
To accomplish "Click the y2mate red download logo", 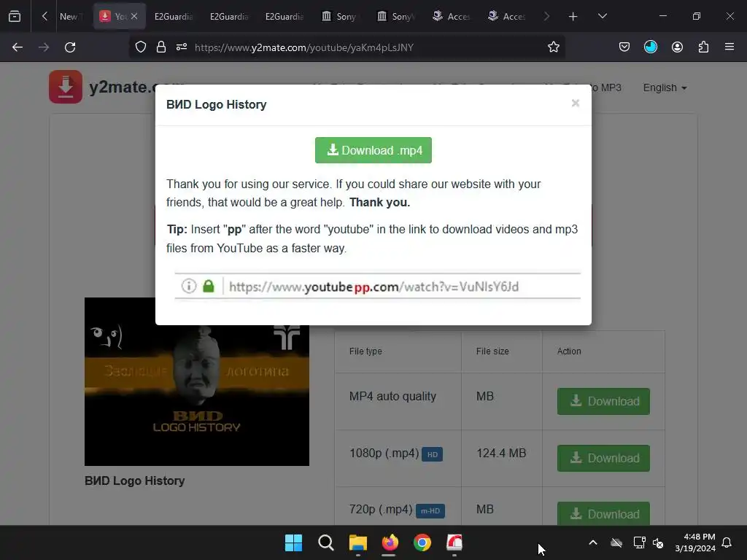I will pyautogui.click(x=65, y=87).
